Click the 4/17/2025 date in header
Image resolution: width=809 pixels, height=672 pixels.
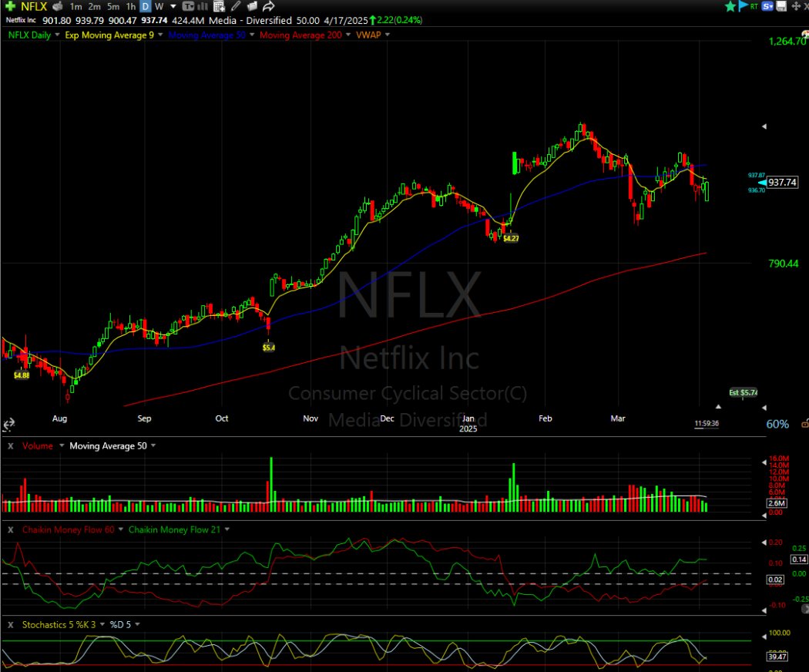(346, 21)
